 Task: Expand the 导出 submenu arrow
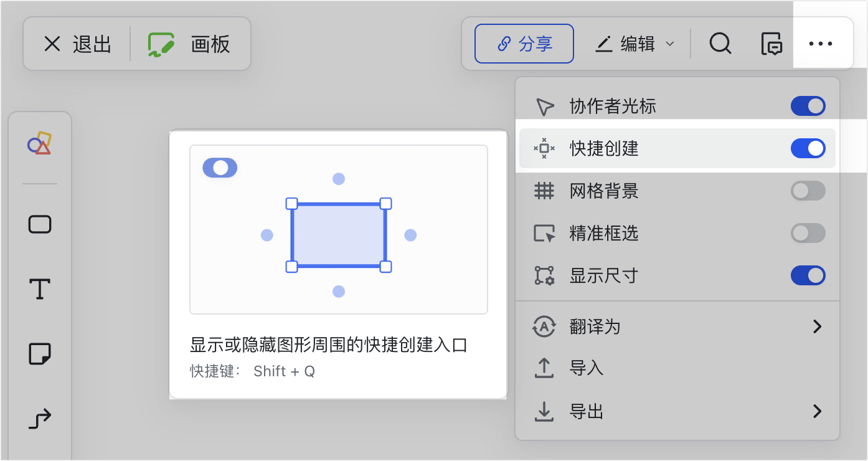pyautogui.click(x=818, y=411)
